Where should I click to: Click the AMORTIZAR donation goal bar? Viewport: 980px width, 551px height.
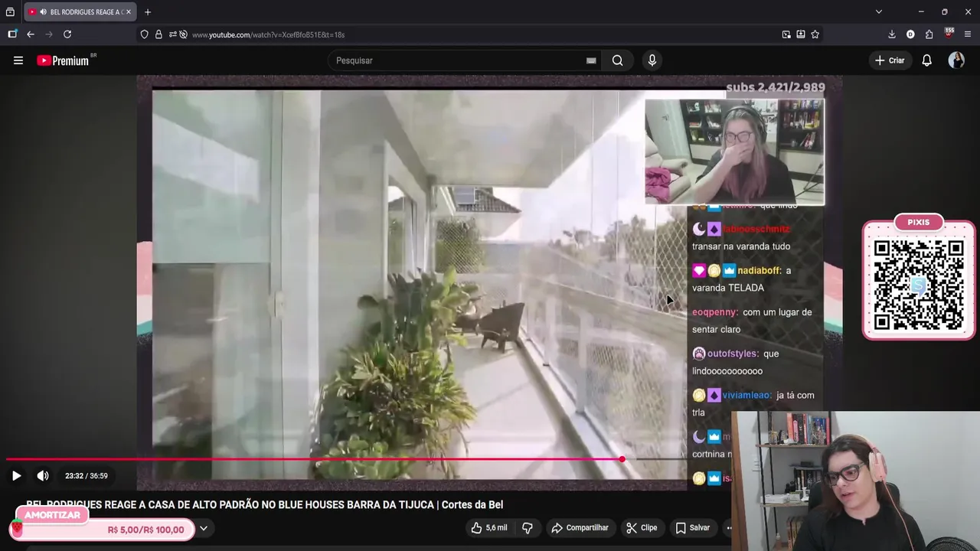pos(101,530)
